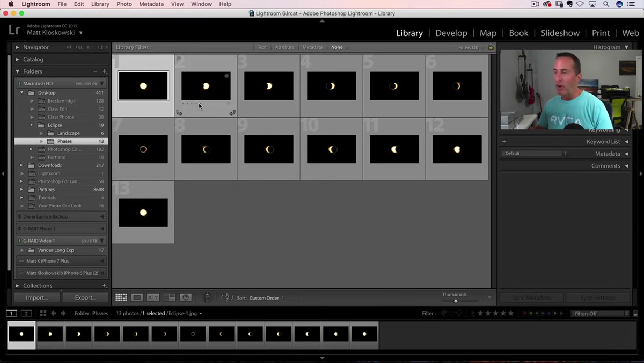Screen dimensions: 644x363
Task: Expand the Collections panel
Action: pos(17,286)
